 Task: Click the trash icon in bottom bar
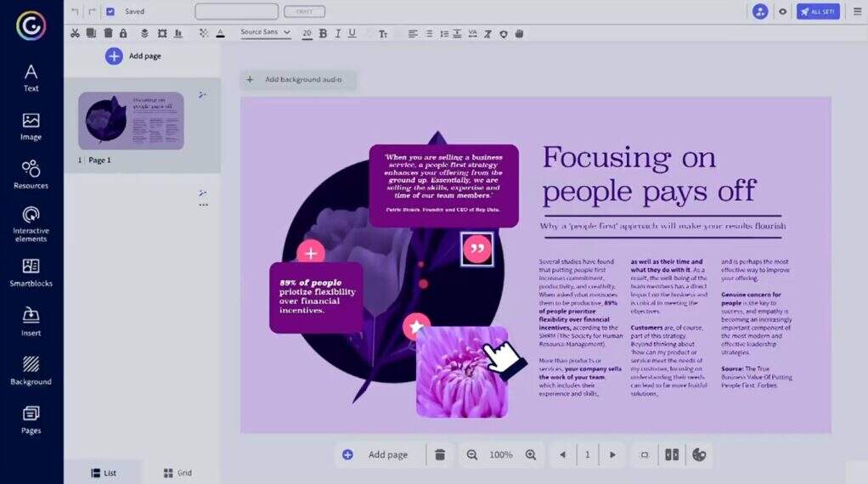440,455
